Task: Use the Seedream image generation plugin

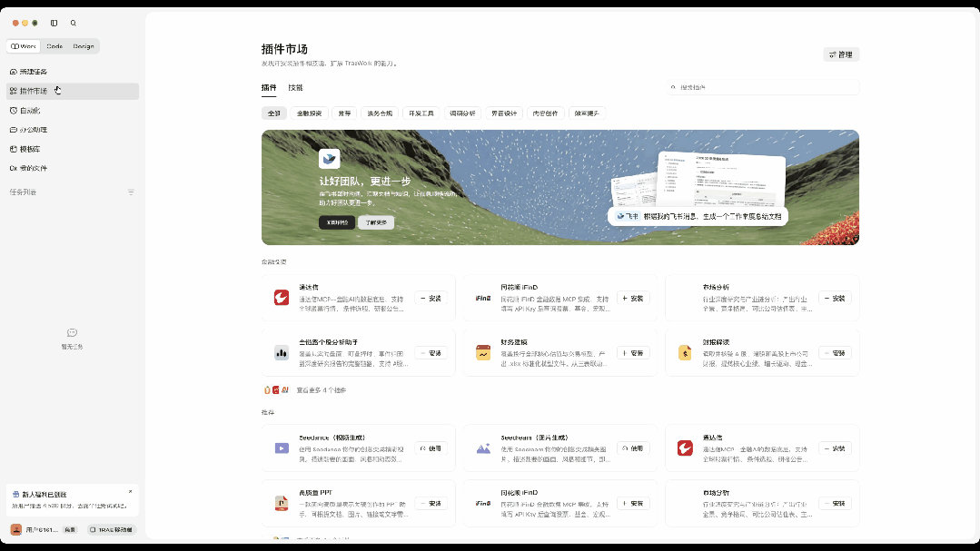Action: [x=632, y=448]
